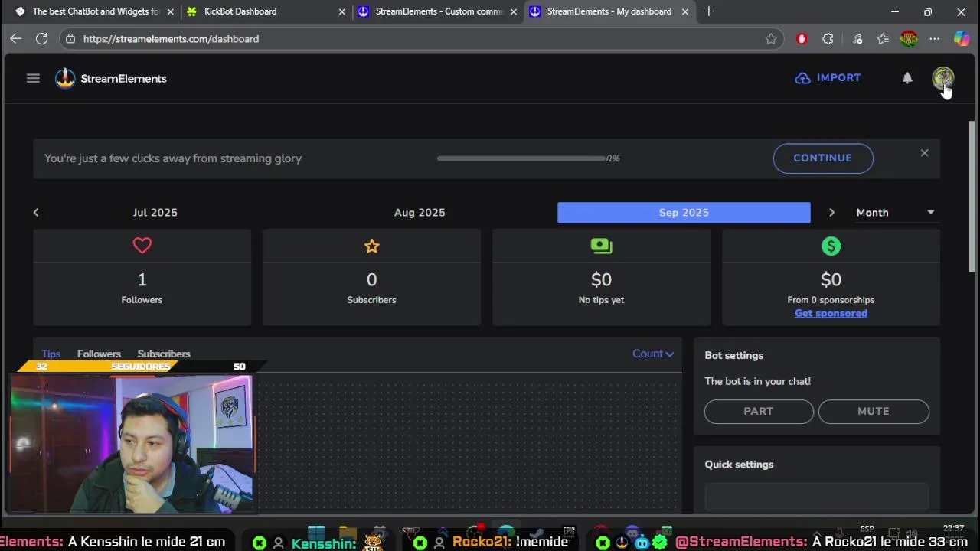Go to next month with right arrow
Image resolution: width=980 pixels, height=551 pixels.
pyautogui.click(x=831, y=212)
